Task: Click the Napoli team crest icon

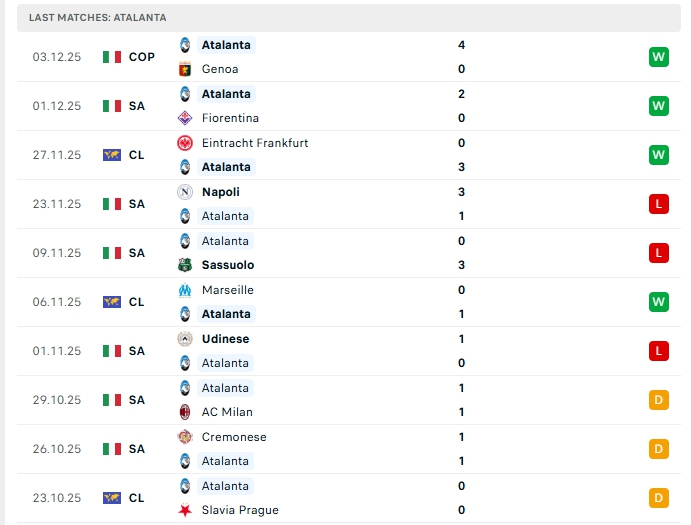Action: (x=185, y=192)
